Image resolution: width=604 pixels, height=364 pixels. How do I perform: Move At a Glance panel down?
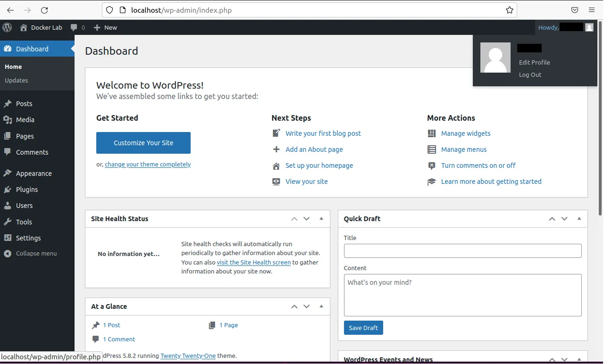(x=307, y=306)
